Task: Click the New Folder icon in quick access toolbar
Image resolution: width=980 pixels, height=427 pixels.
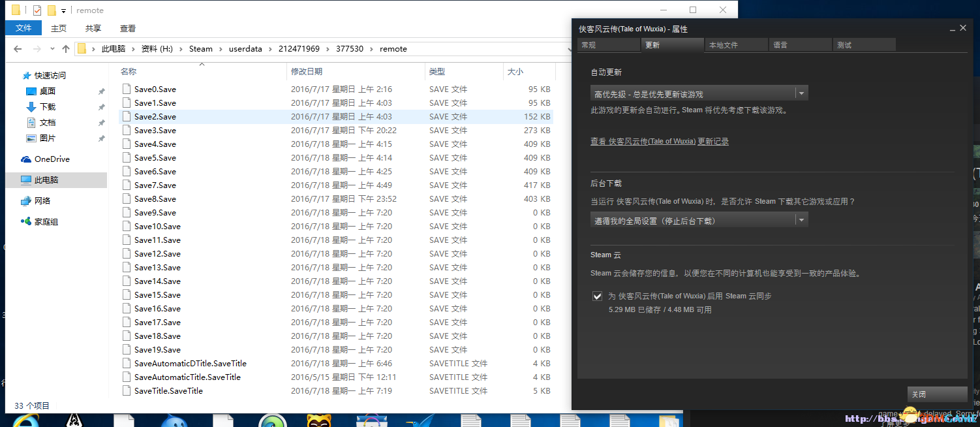Action: pyautogui.click(x=52, y=10)
